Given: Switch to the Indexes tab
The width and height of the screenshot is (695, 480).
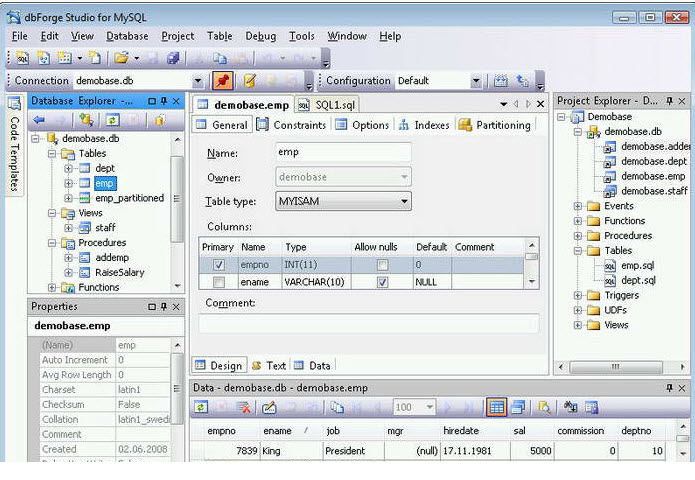Looking at the screenshot, I should (424, 125).
